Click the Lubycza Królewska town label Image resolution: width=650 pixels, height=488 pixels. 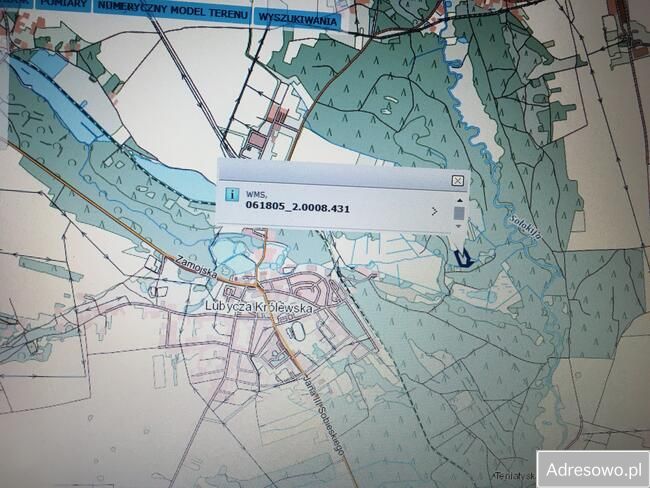259,308
